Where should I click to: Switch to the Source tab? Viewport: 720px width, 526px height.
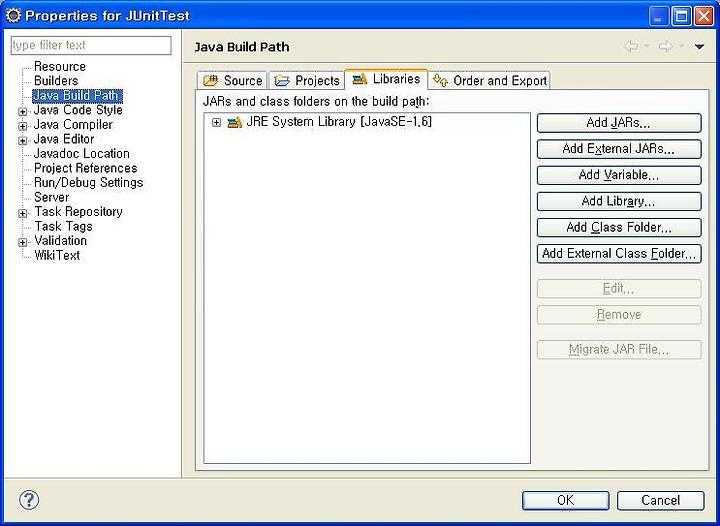(232, 81)
